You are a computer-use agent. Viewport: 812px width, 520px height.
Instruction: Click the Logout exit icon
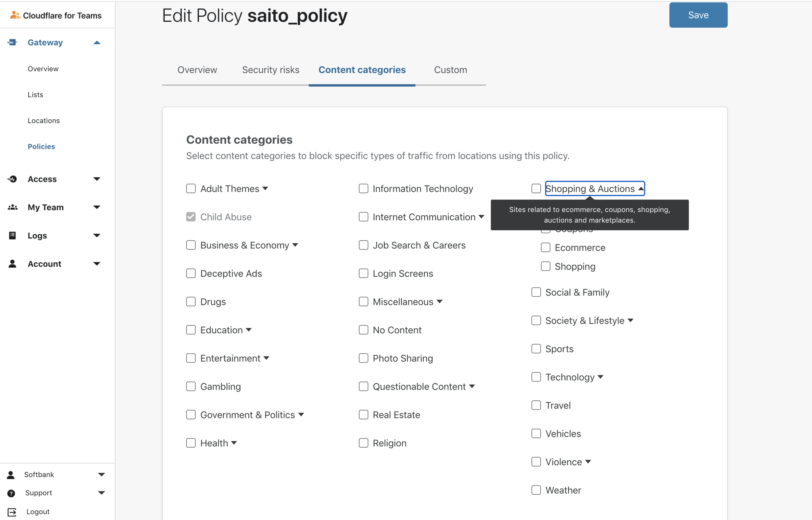[12, 512]
